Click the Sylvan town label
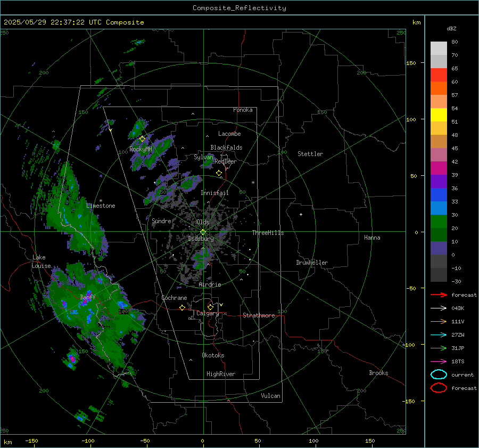This screenshot has height=448, width=479. tap(203, 157)
